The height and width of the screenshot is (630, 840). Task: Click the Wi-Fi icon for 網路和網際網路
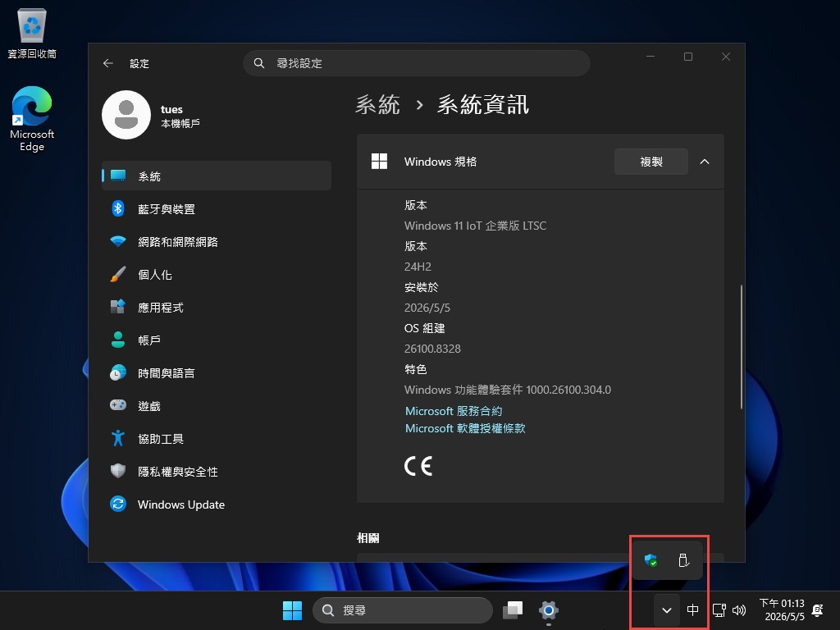point(118,242)
